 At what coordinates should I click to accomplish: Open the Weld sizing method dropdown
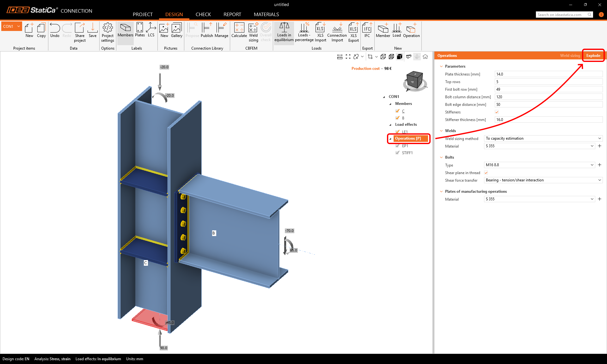point(600,138)
